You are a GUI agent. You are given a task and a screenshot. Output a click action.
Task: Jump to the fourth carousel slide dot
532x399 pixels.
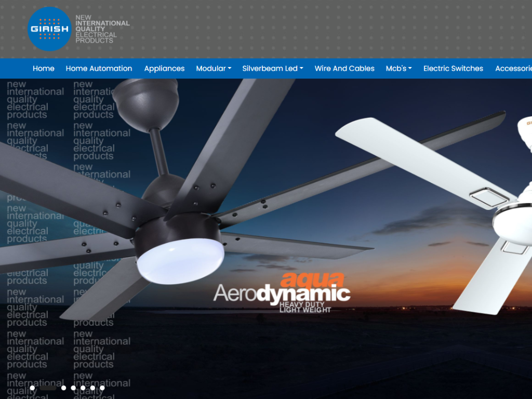pos(73,388)
